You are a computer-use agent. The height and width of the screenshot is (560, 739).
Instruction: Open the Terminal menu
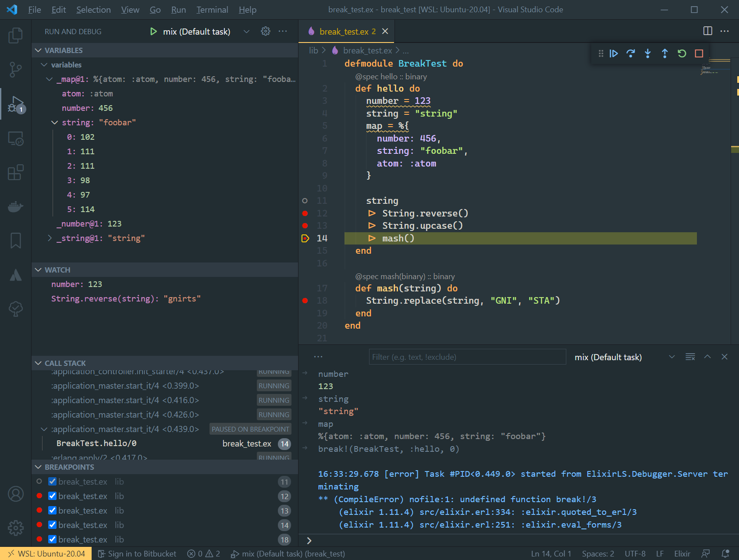point(212,10)
